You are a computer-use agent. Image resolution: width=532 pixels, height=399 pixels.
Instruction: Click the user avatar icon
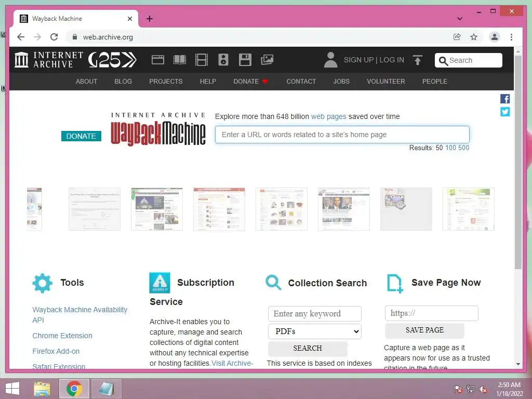coord(330,60)
